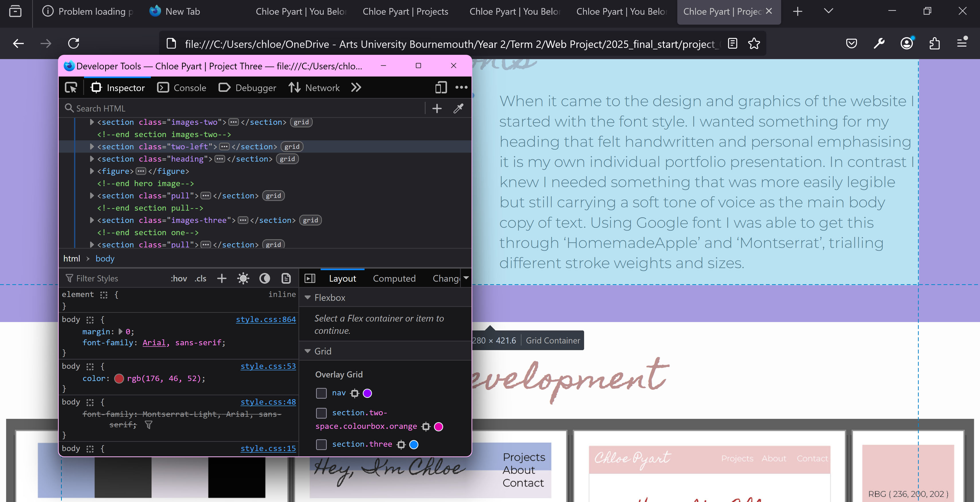Click the filter icon beside overridden font-family
980x502 pixels.
tap(149, 425)
